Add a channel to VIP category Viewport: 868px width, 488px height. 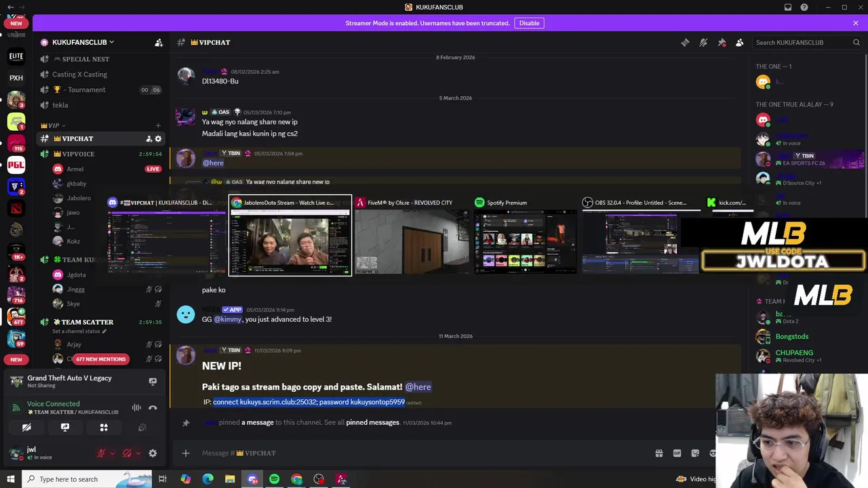pyautogui.click(x=158, y=125)
